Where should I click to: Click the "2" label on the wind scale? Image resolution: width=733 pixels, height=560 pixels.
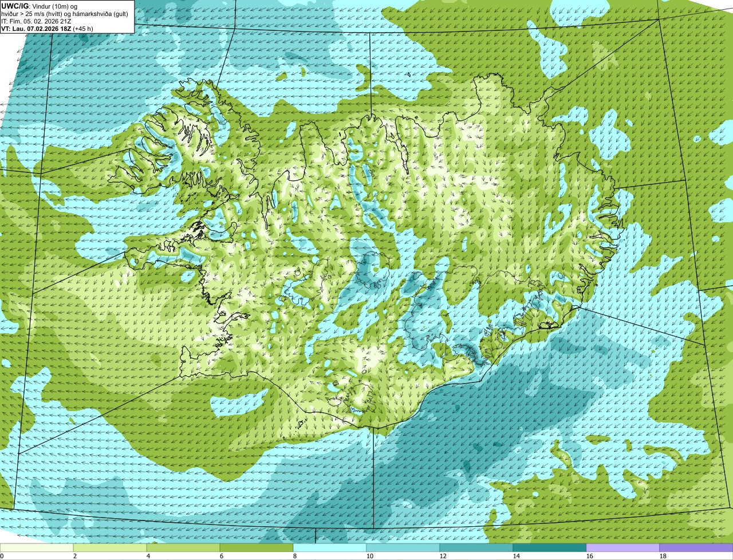(x=75, y=556)
